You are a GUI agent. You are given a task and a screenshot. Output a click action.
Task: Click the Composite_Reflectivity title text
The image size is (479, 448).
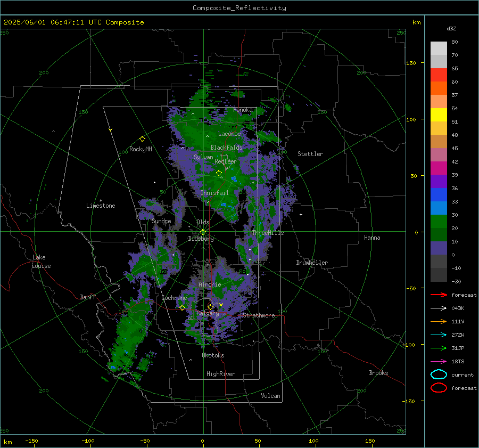click(239, 8)
